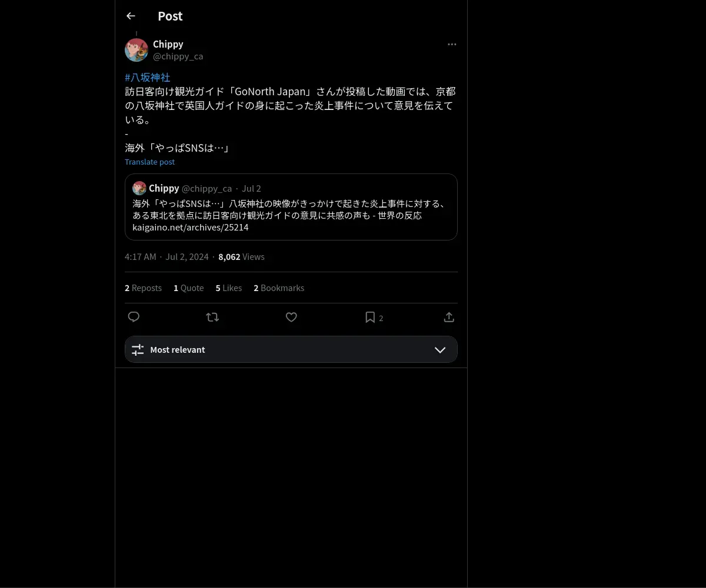The height and width of the screenshot is (588, 706).
Task: Go back using the arrow icon
Action: click(x=131, y=16)
